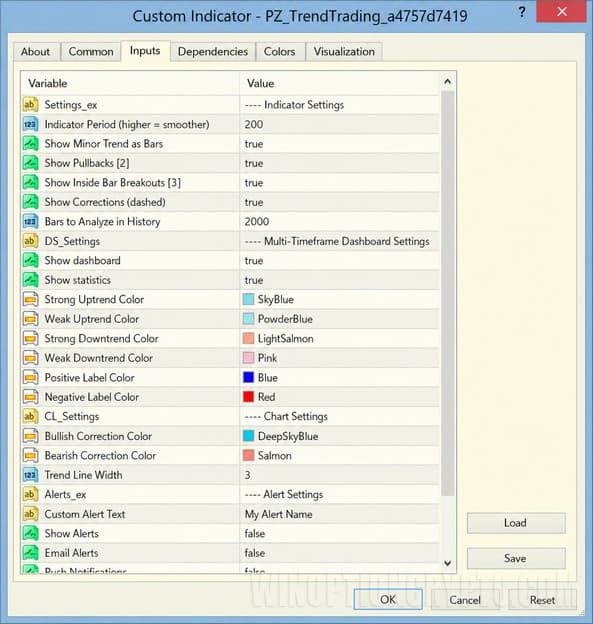Screen dimensions: 593x624
Task: Open the Dependencies tab
Action: pyautogui.click(x=213, y=52)
